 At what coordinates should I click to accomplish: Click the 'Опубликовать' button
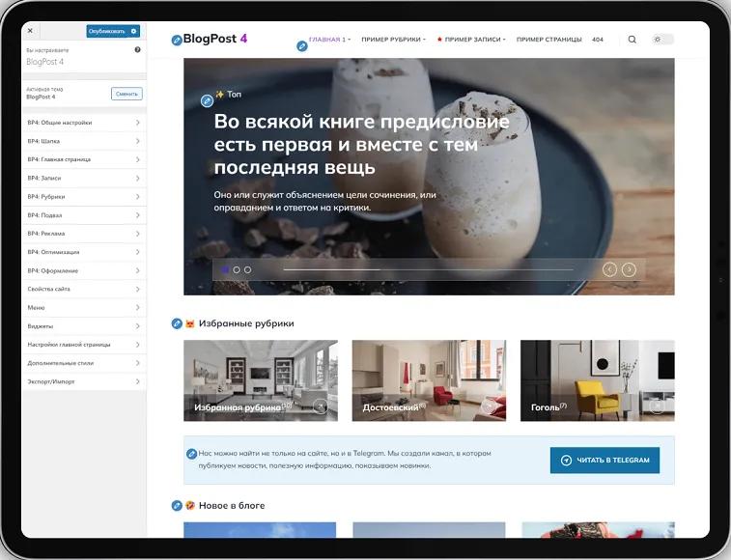(x=107, y=31)
